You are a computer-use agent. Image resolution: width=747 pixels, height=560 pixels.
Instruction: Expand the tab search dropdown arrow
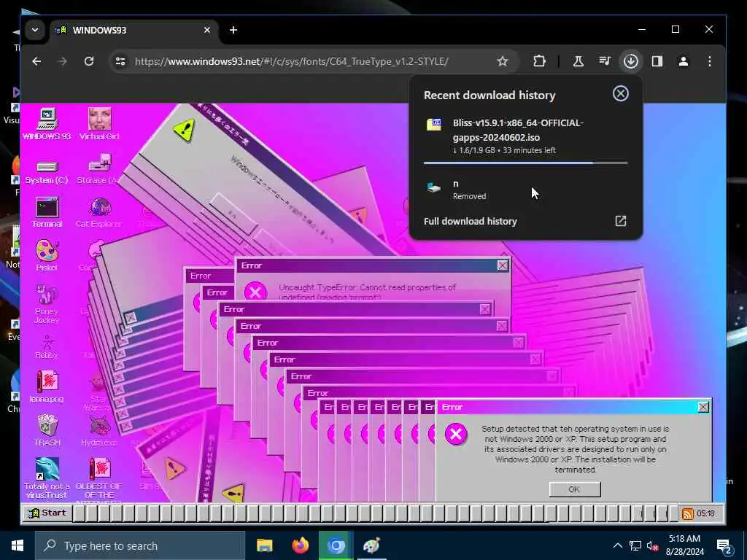pyautogui.click(x=35, y=30)
